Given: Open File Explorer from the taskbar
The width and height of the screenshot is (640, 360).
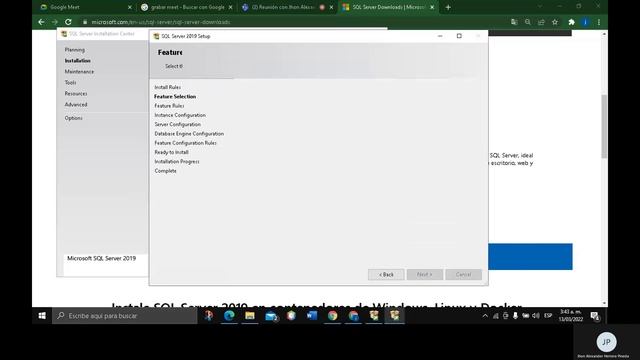Looking at the screenshot, I should tap(250, 316).
